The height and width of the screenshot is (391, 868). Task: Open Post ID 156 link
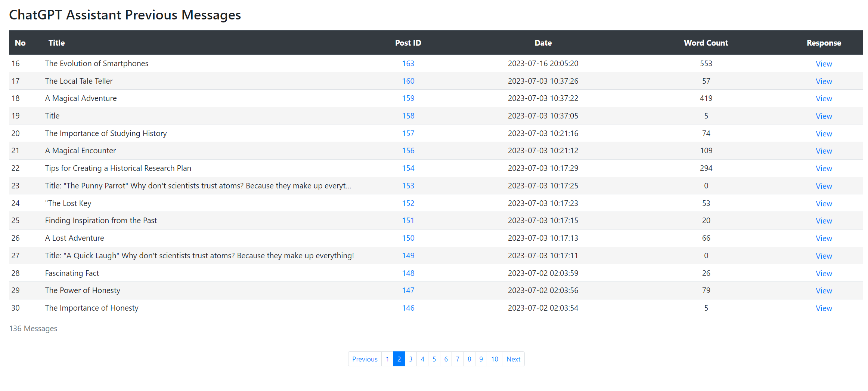pos(408,151)
